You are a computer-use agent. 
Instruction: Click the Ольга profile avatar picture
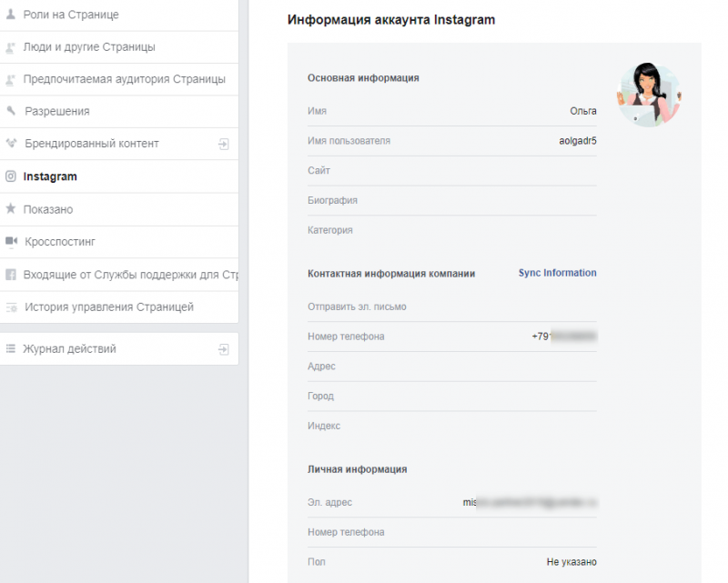(649, 95)
